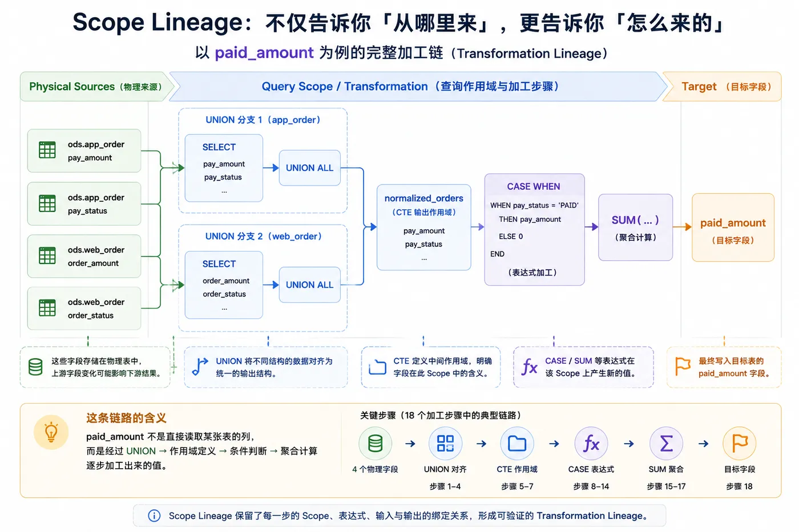Image resolution: width=799 pixels, height=532 pixels.
Task: Click the table icon beside ods.web_order order_status
Action: pyautogui.click(x=47, y=308)
